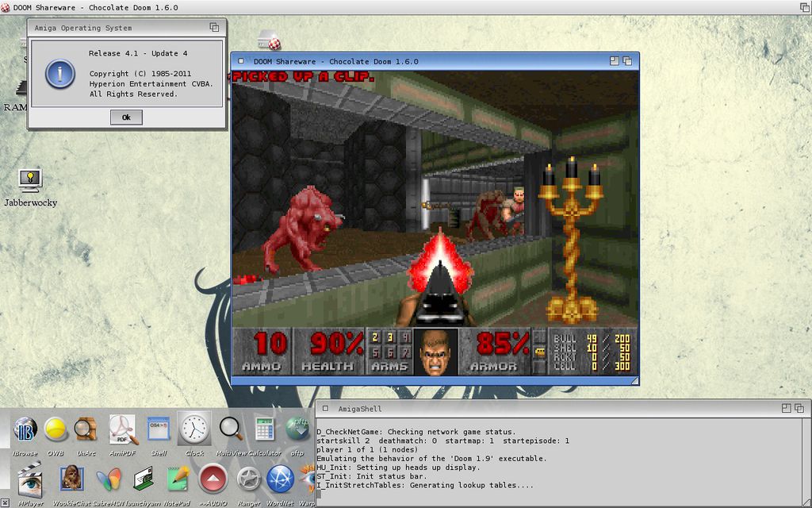Click the 'Emulating the behavior' shell line

click(x=431, y=459)
